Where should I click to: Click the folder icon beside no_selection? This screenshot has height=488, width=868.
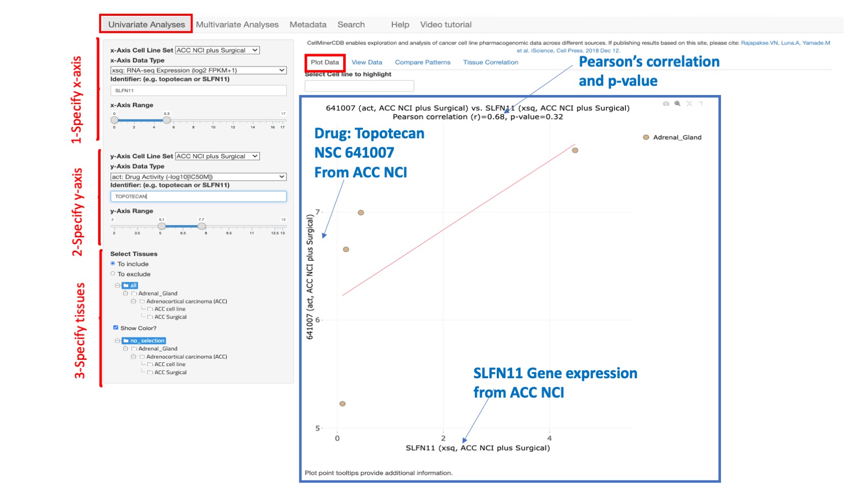coord(126,340)
